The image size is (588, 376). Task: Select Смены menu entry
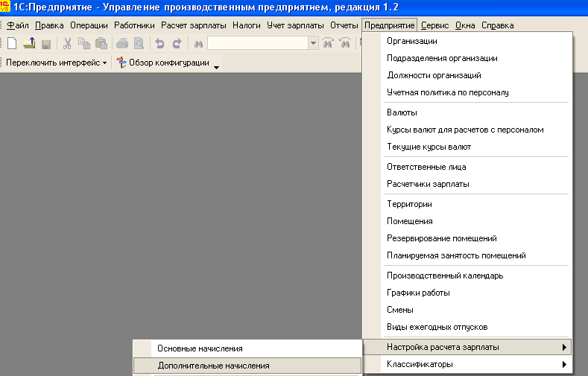tap(467, 310)
